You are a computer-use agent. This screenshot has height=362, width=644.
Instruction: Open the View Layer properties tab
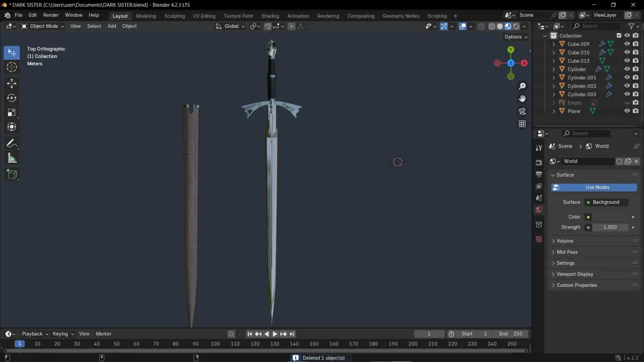point(539,186)
